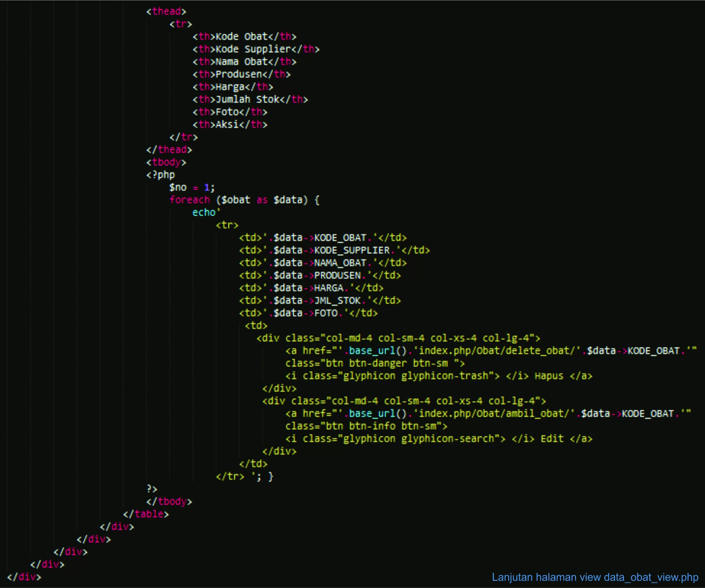The height and width of the screenshot is (588, 705).
Task: Click the 'Jumlah Stok' header line
Action: pyautogui.click(x=250, y=99)
